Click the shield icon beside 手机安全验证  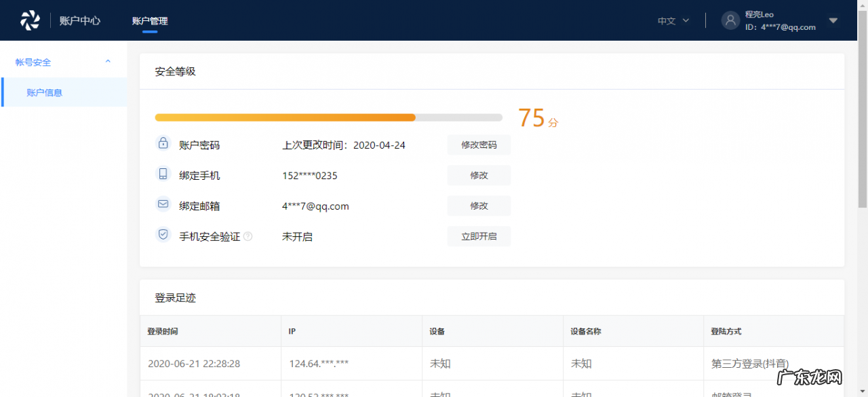pyautogui.click(x=163, y=234)
